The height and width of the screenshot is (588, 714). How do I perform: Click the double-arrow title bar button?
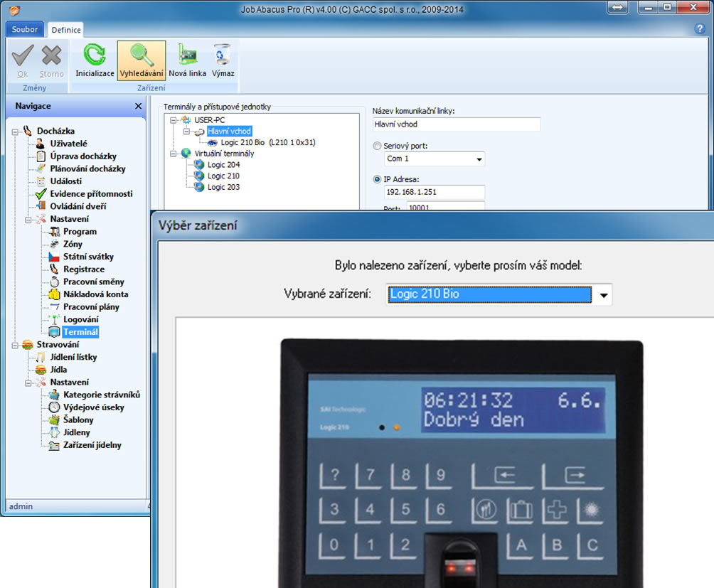pyautogui.click(x=617, y=7)
